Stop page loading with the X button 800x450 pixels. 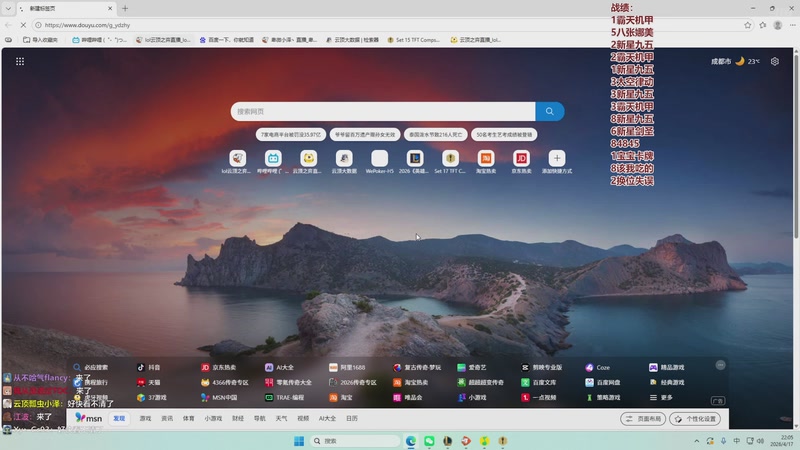click(x=23, y=24)
